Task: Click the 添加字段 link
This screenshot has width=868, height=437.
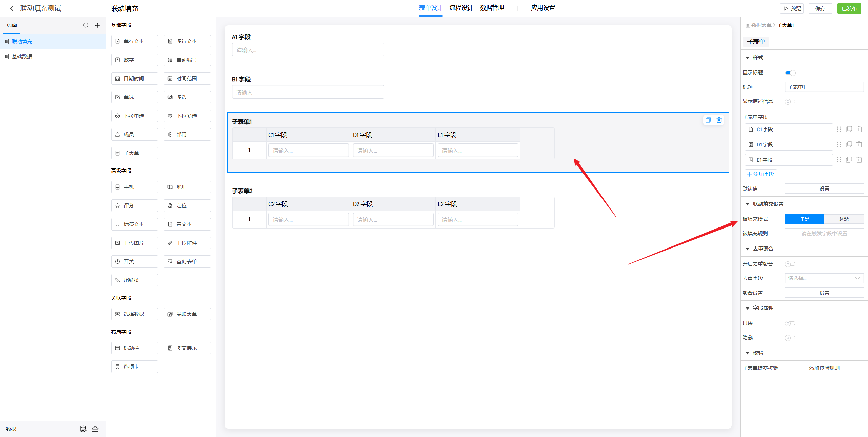Action: (761, 174)
